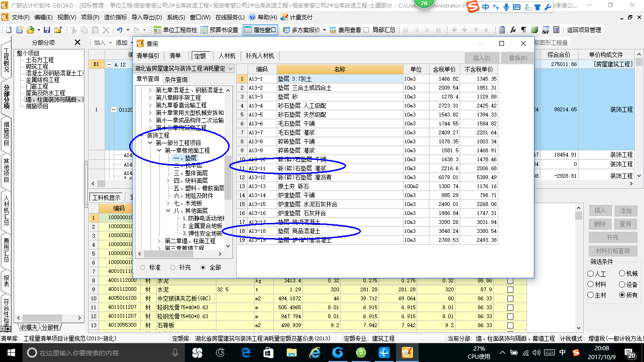Click 返回项目管理 button
Screen dimensions: 644x362
coord(584,30)
